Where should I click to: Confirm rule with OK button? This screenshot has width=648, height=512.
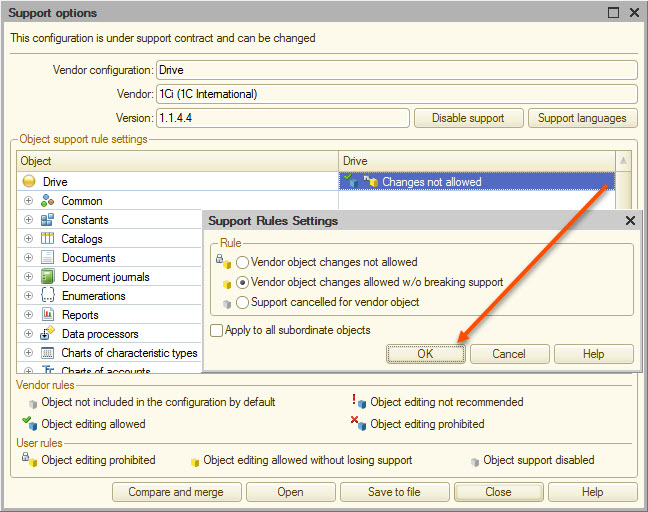pos(426,354)
